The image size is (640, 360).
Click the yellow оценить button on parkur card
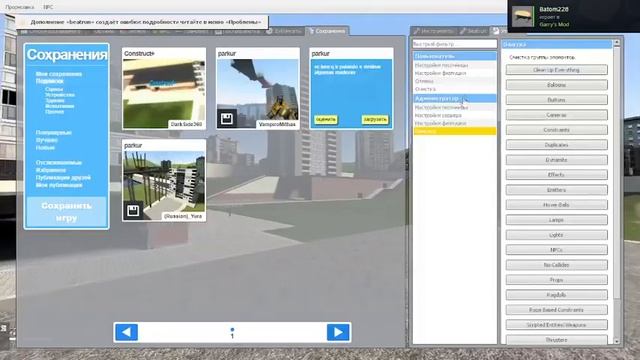pyautogui.click(x=325, y=120)
